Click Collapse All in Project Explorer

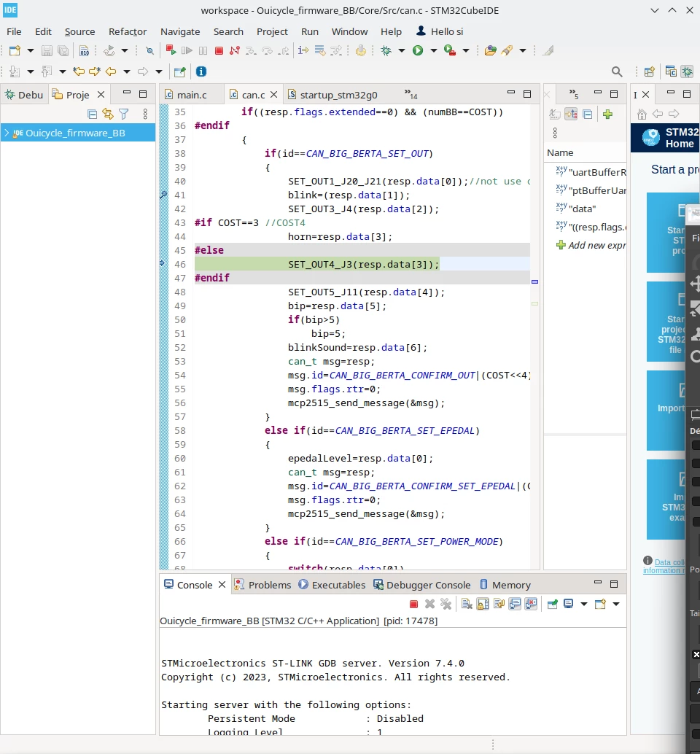pyautogui.click(x=93, y=114)
